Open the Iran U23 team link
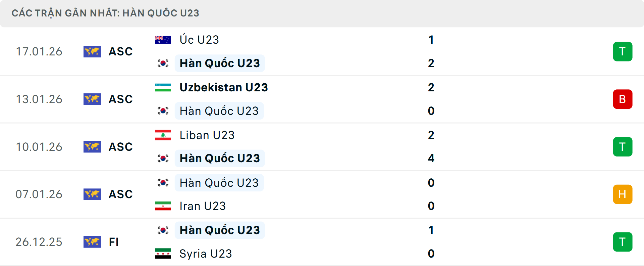This screenshot has height=266, width=644. [x=203, y=206]
